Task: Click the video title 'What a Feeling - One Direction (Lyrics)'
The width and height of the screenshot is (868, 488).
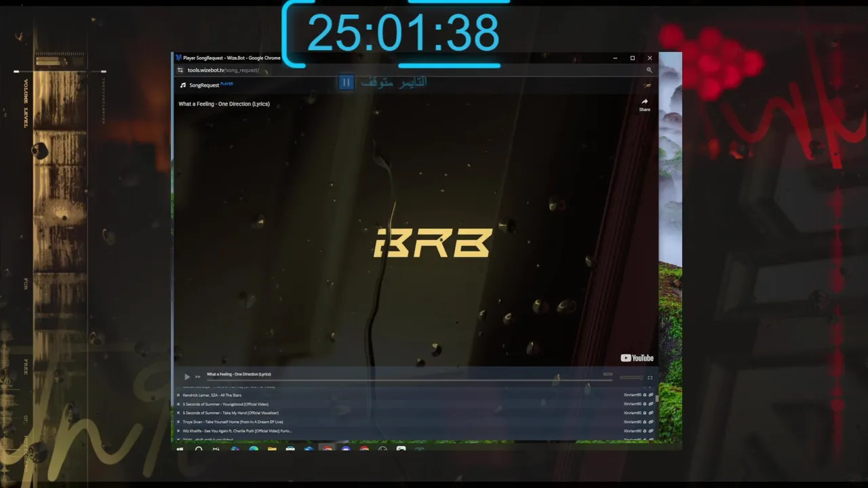Action: tap(224, 104)
